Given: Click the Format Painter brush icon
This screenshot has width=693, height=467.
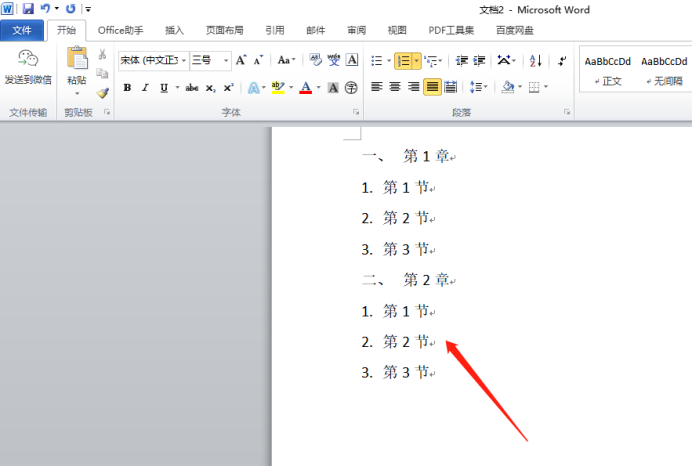Looking at the screenshot, I should coord(102,92).
